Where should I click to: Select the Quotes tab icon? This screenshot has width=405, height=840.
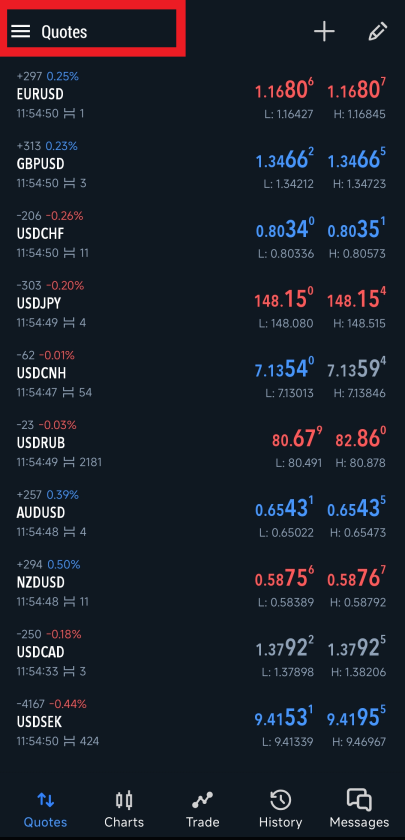[46, 801]
